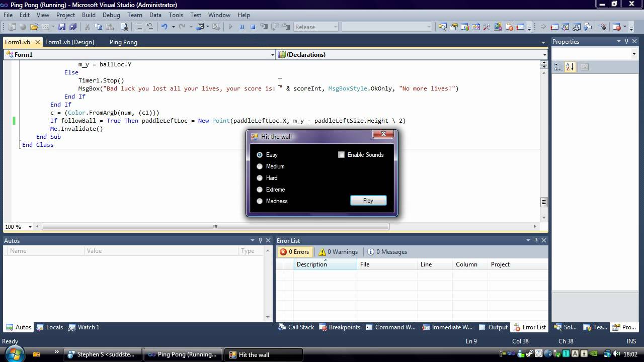Click the Play button in the dialog
The height and width of the screenshot is (362, 644).
(368, 201)
